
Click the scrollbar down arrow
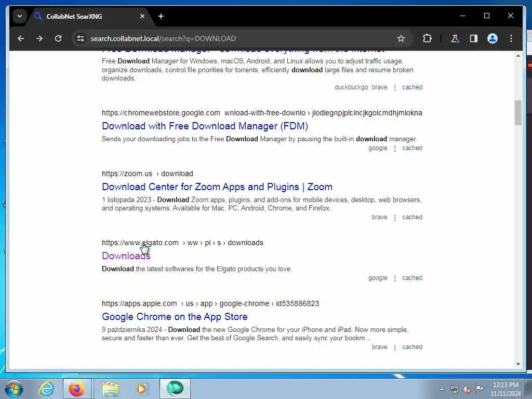click(x=518, y=364)
